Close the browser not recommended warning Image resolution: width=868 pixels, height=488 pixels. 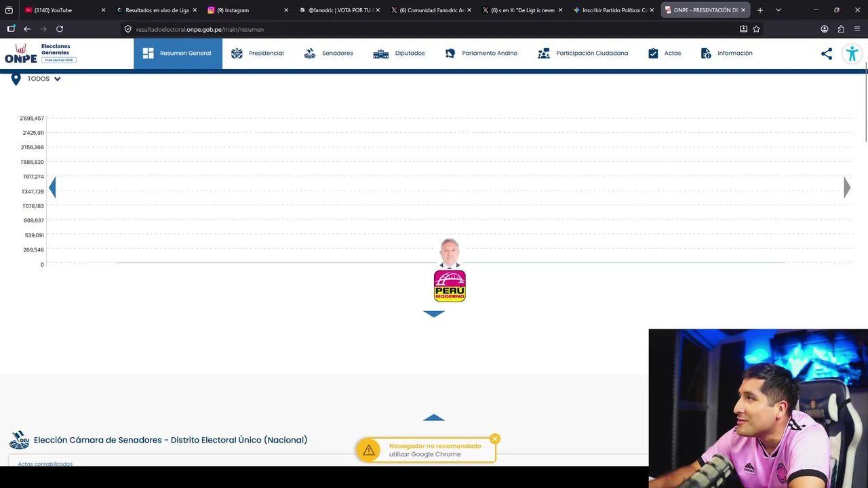click(495, 439)
